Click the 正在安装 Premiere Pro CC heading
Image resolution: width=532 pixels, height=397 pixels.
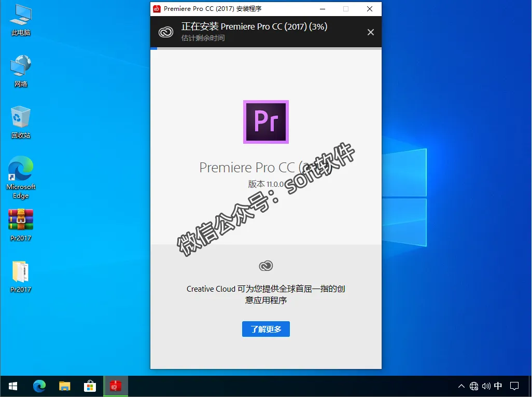tap(254, 26)
